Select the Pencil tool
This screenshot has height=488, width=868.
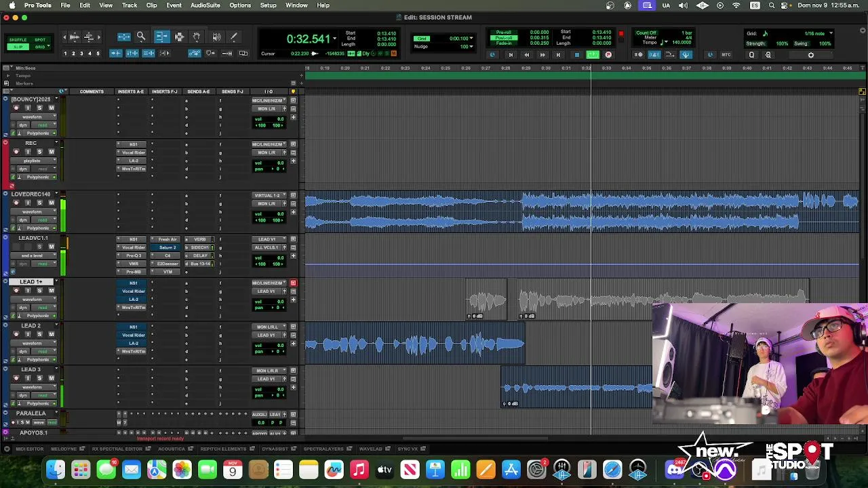(234, 37)
